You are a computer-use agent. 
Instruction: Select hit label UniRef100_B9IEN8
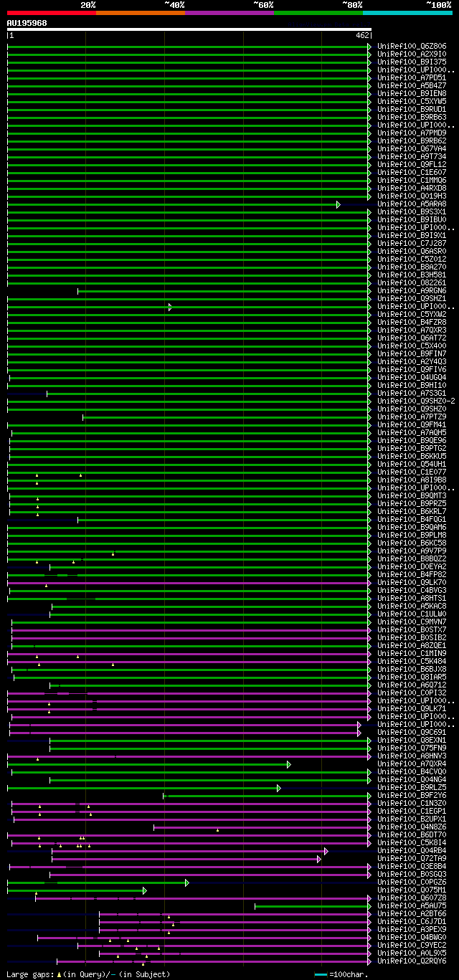click(x=412, y=93)
